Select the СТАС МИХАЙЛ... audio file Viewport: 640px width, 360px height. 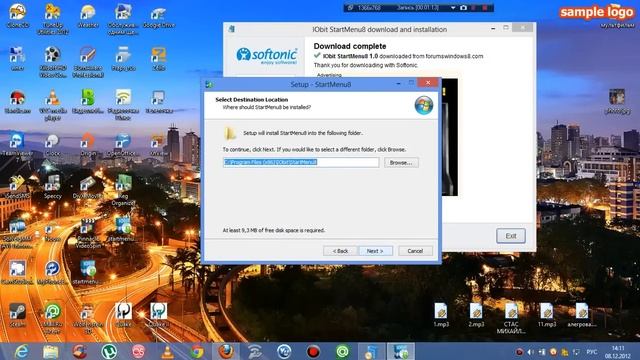(x=511, y=318)
